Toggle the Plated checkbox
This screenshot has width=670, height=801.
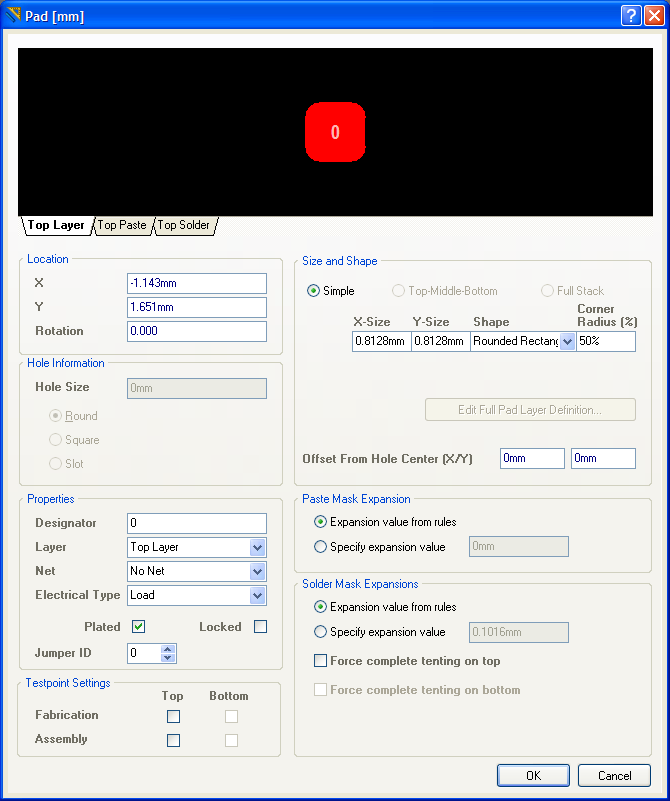coord(139,627)
